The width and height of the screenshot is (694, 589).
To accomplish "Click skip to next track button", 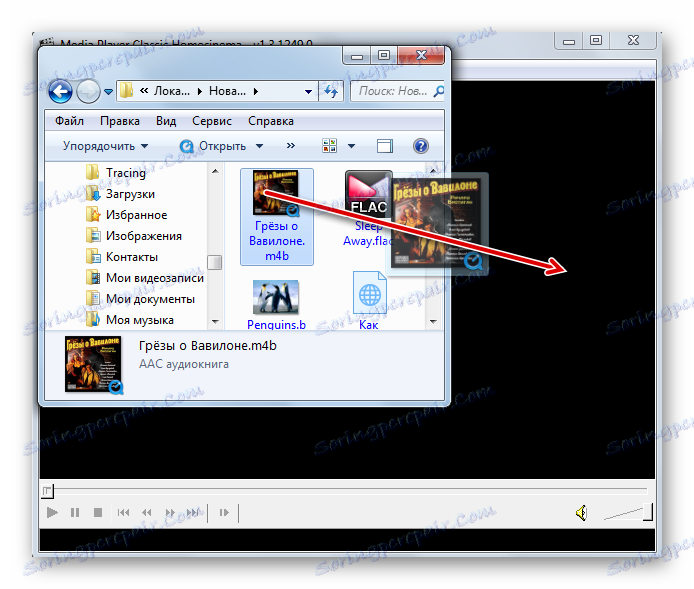I will [x=193, y=512].
